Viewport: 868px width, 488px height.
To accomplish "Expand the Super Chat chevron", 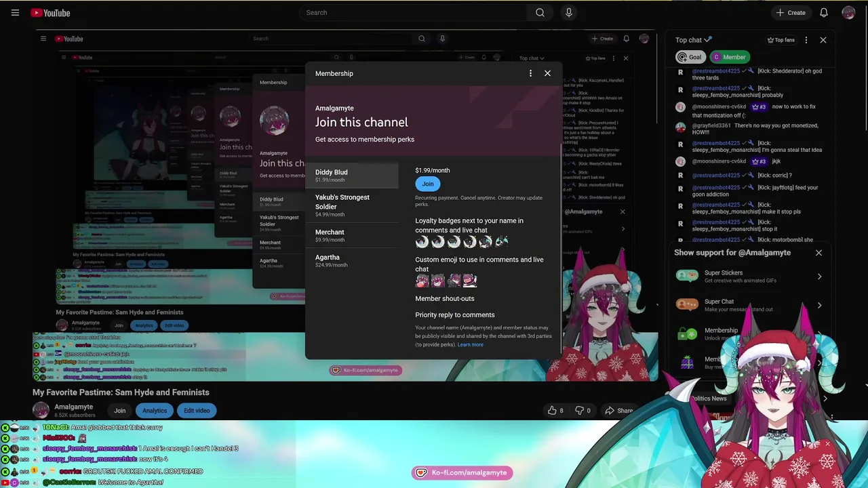I will 819,306.
